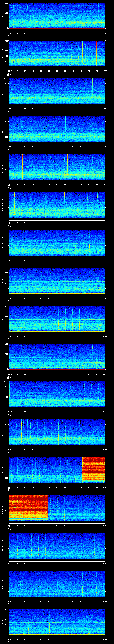Select the '16:04:00' start time label
This screenshot has width=114, height=644.
pyautogui.click(x=9, y=147)
